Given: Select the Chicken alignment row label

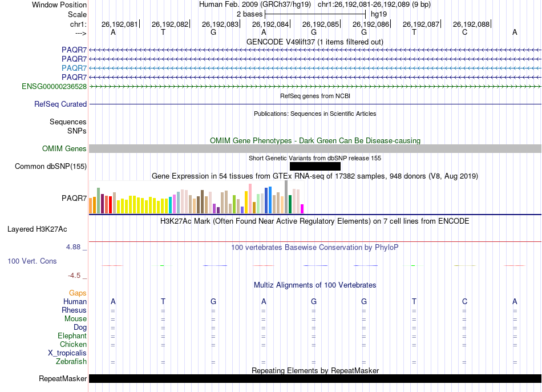Looking at the screenshot, I should (x=73, y=344).
